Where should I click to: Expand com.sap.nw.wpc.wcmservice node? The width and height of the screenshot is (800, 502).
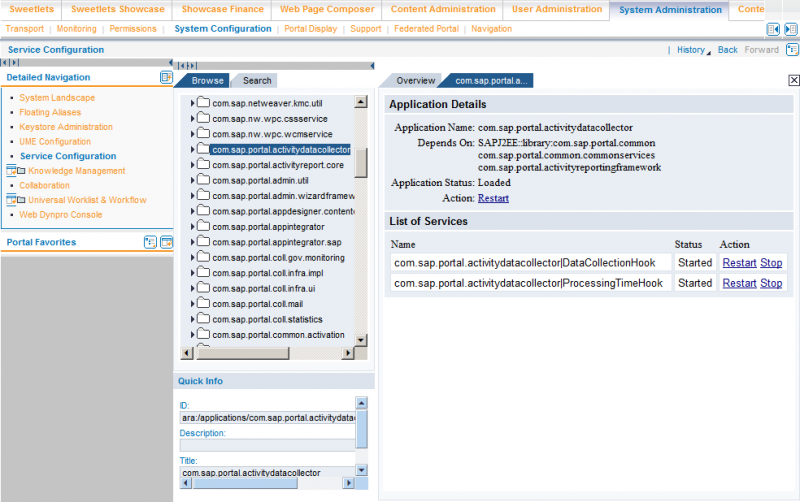coord(192,134)
